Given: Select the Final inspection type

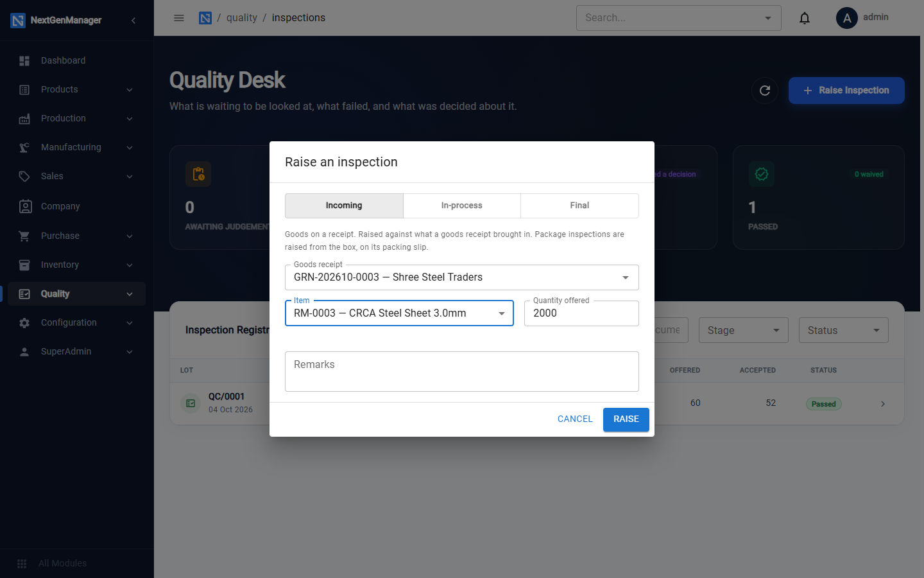Looking at the screenshot, I should point(579,206).
